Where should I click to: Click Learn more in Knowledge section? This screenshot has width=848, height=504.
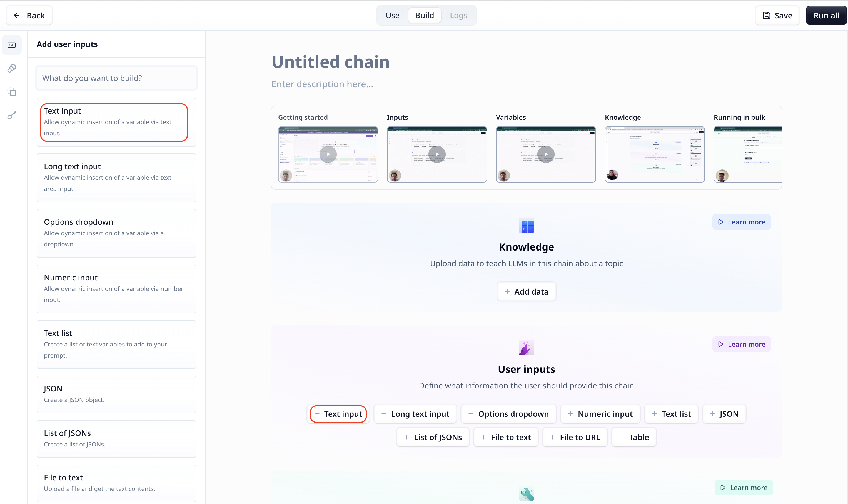(x=741, y=222)
